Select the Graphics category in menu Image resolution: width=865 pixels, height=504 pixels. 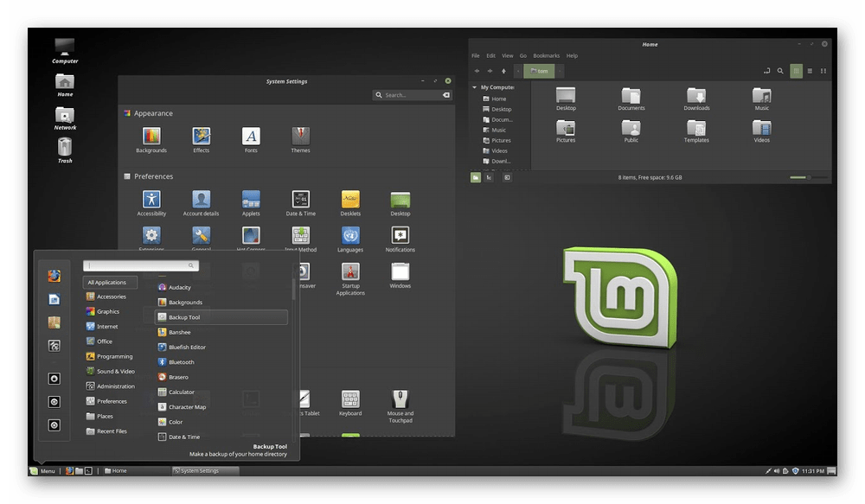[103, 311]
